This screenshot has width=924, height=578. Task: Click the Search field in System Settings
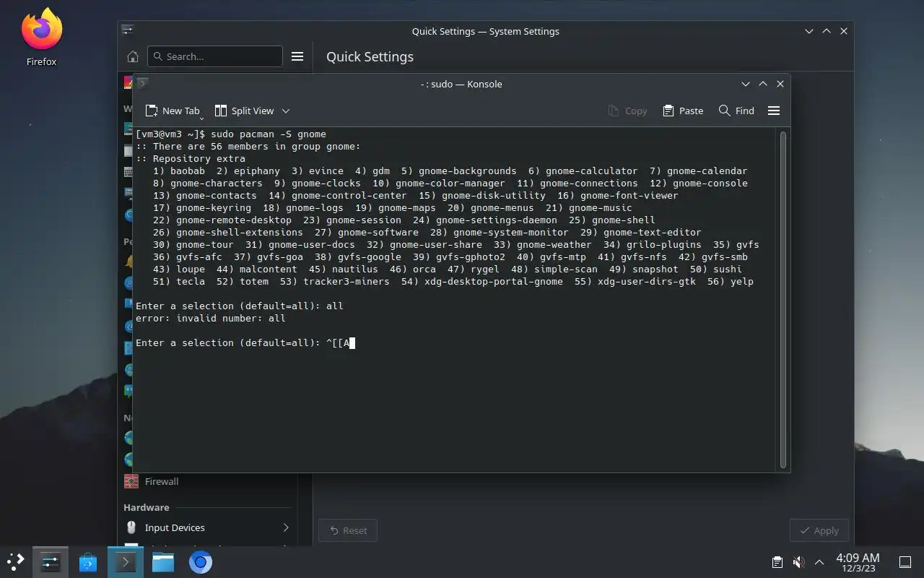click(x=215, y=56)
